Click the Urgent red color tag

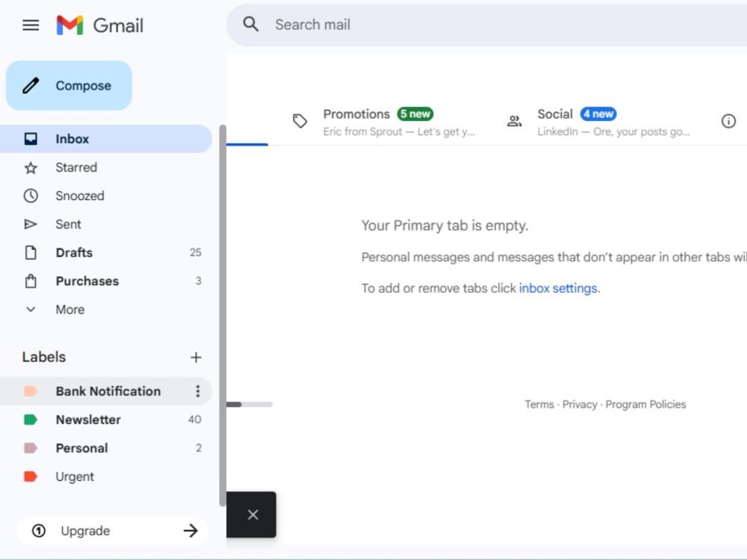pos(31,476)
